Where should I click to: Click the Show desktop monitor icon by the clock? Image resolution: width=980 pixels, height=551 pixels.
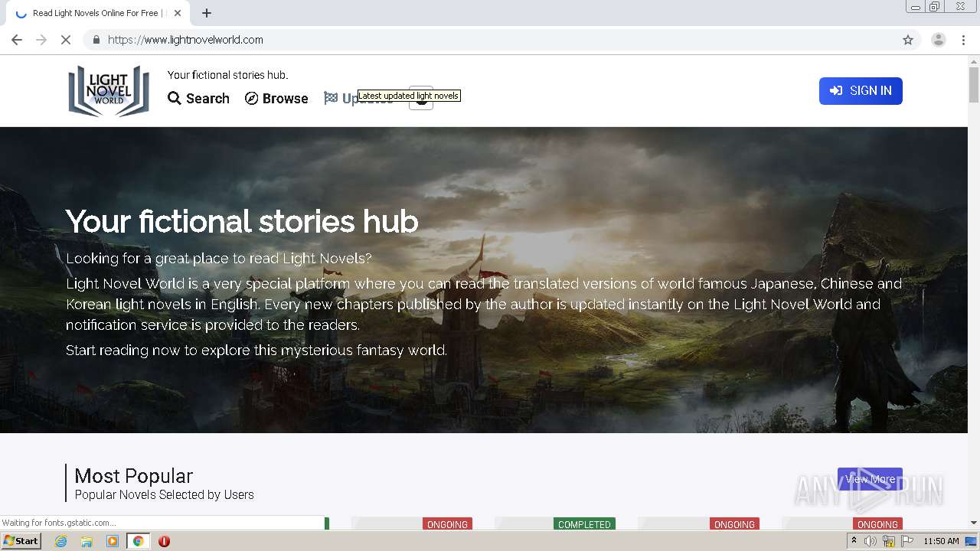tap(971, 541)
